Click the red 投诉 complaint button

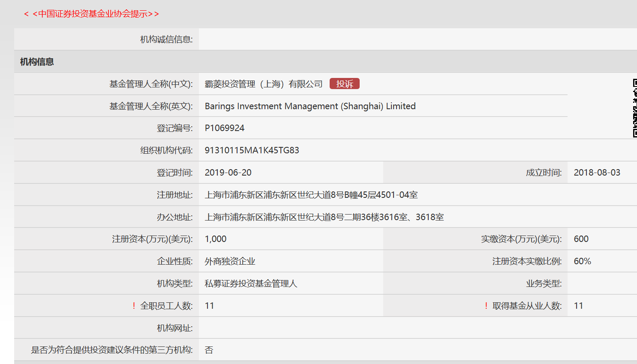coord(344,84)
